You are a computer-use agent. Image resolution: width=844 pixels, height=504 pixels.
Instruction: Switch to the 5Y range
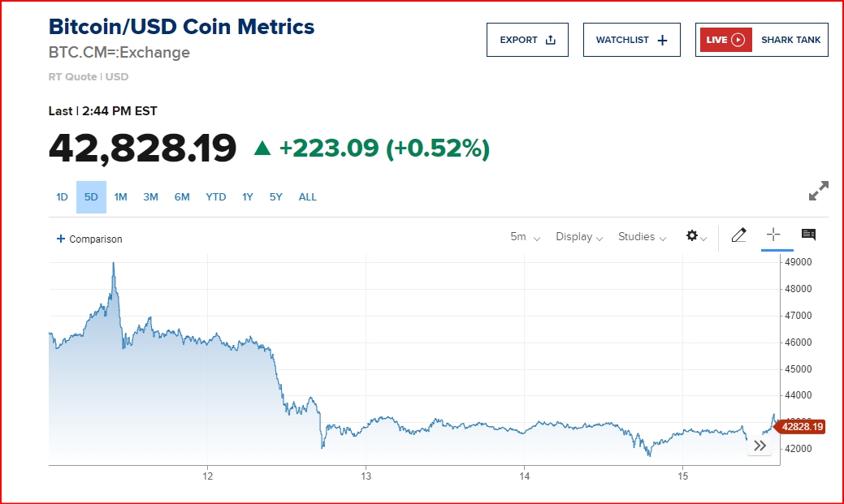point(275,197)
